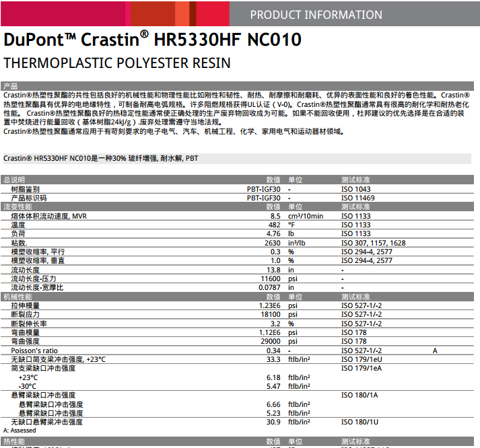Click the PBT-IGF30 value in 树脂鉴别 row

(x=264, y=189)
